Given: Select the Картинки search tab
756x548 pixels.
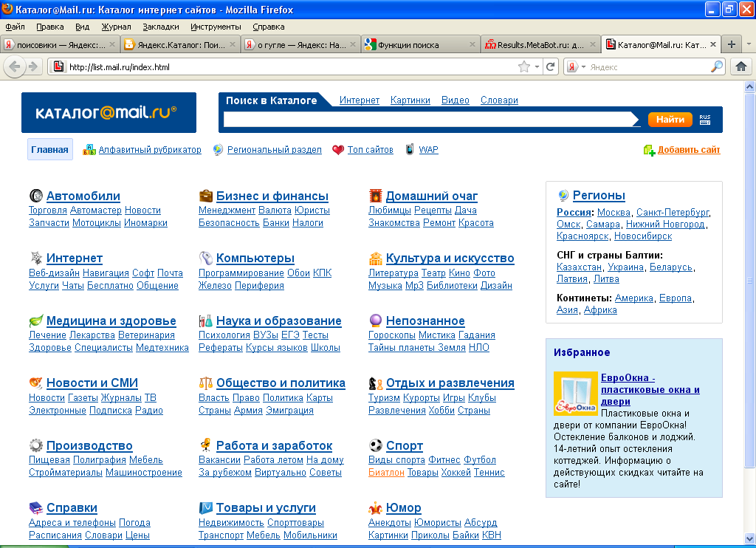Looking at the screenshot, I should 410,100.
